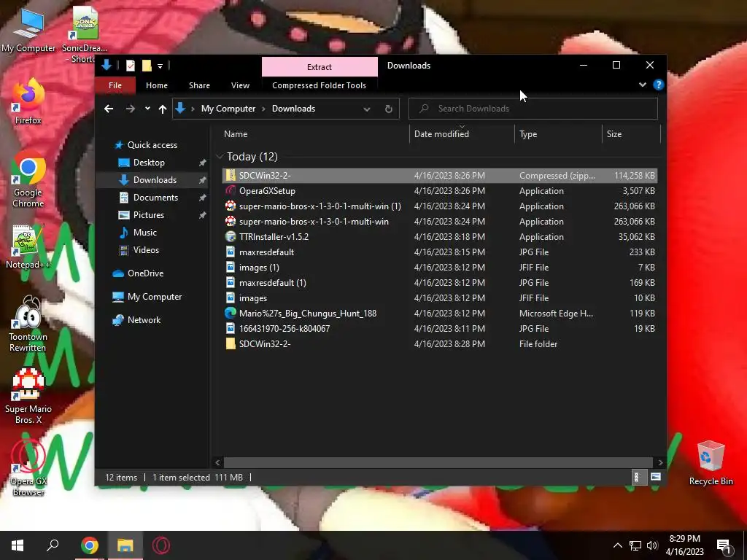Switch to the Large icons view layout
Screen dimensions: 747x560
[656, 477]
